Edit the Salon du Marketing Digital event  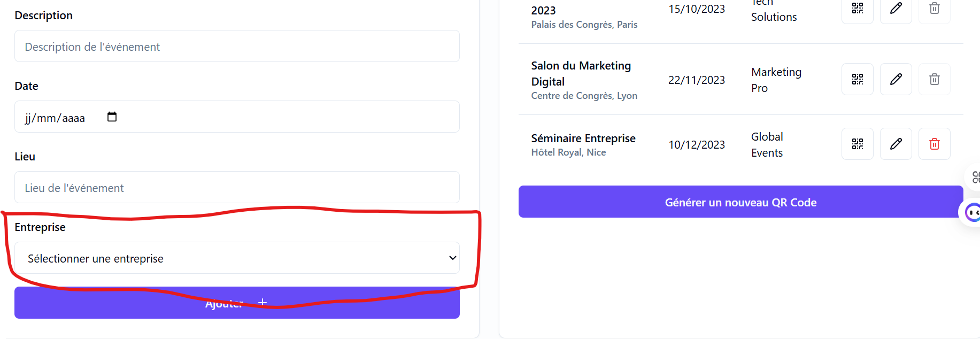pyautogui.click(x=896, y=79)
